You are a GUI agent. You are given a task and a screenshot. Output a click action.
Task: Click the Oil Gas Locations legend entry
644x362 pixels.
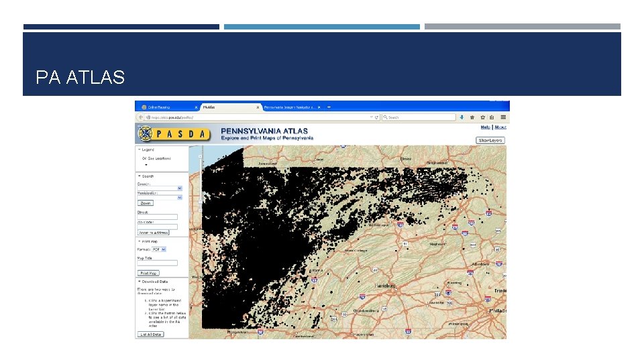coord(156,158)
